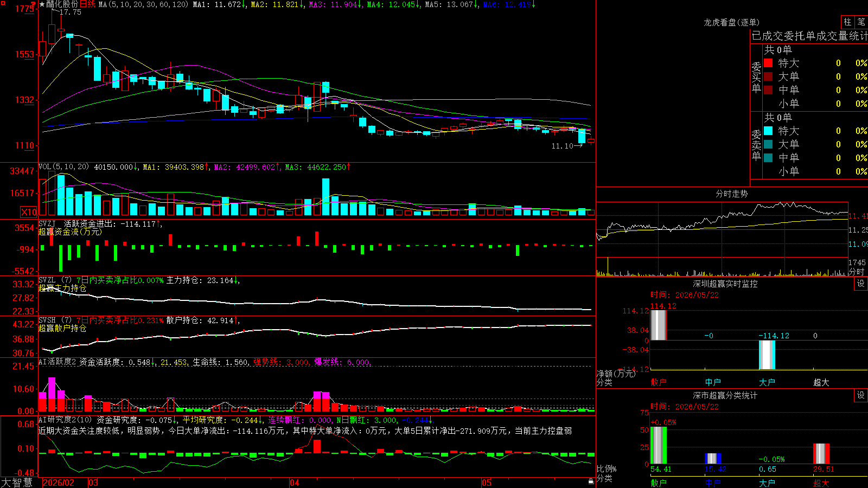Image resolution: width=868 pixels, height=488 pixels.
Task: Click the red question mark help icon
Action: 33,4
